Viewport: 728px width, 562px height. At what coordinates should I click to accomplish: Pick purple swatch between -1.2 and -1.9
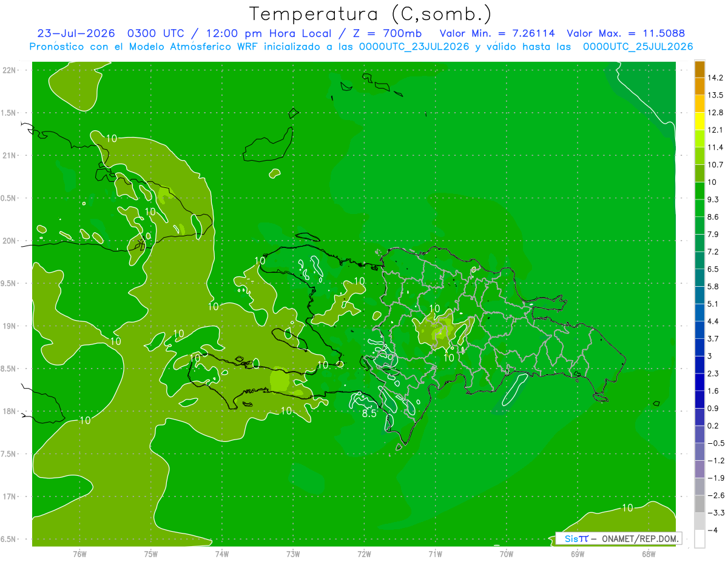[x=699, y=469]
